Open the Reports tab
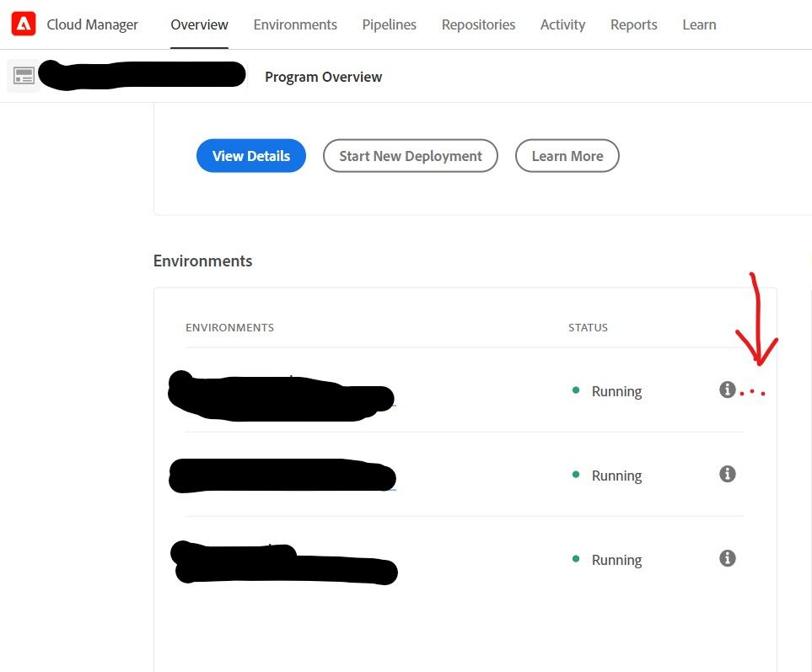This screenshot has width=812, height=672. tap(633, 24)
